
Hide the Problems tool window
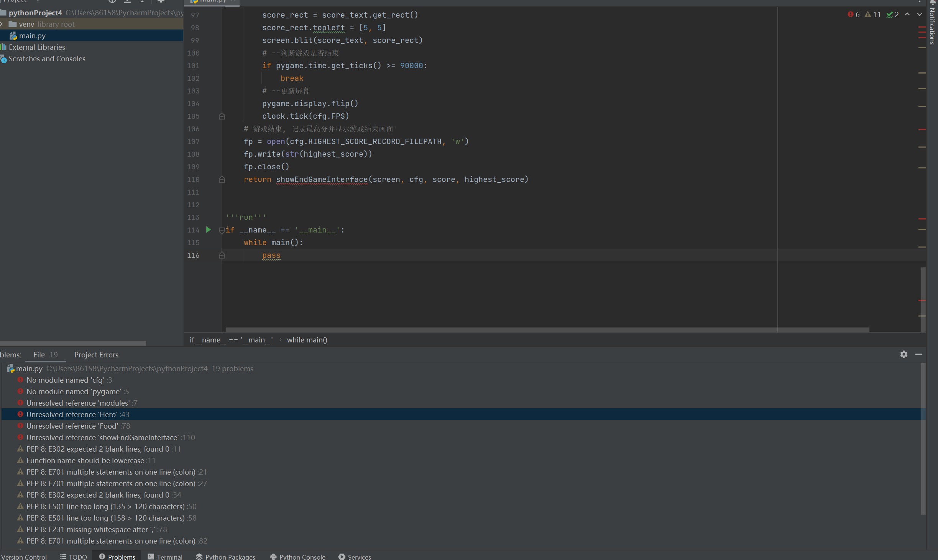click(x=919, y=354)
